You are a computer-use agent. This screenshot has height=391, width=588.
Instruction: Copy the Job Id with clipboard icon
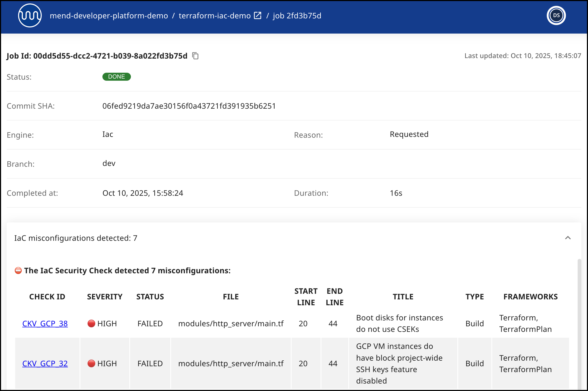pos(196,56)
